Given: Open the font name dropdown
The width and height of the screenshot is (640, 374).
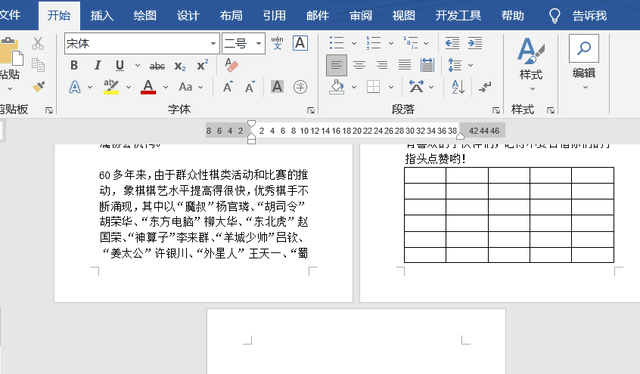Looking at the screenshot, I should pyautogui.click(x=213, y=43).
